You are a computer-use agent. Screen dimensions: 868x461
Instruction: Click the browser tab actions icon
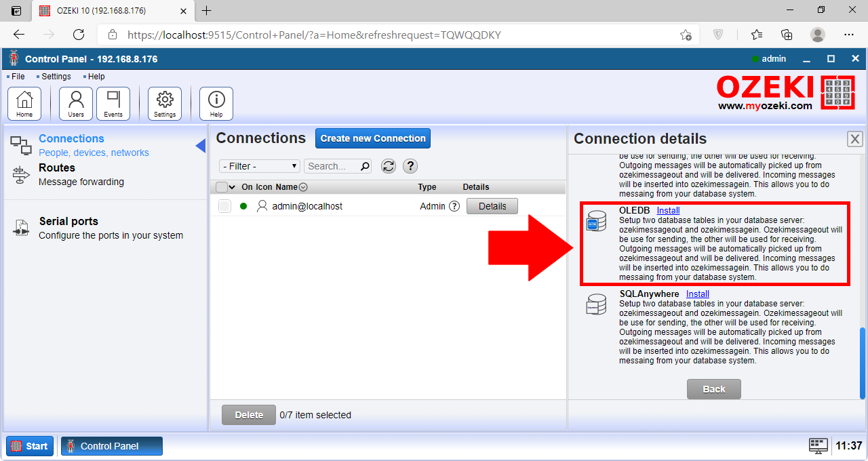coord(16,11)
